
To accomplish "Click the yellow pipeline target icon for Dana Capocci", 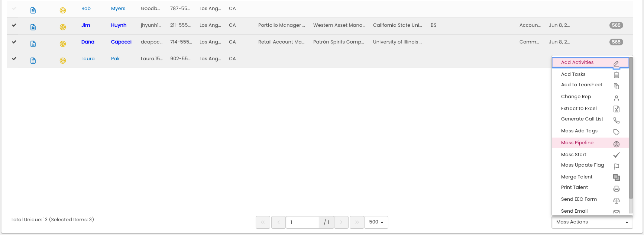I will tap(63, 44).
